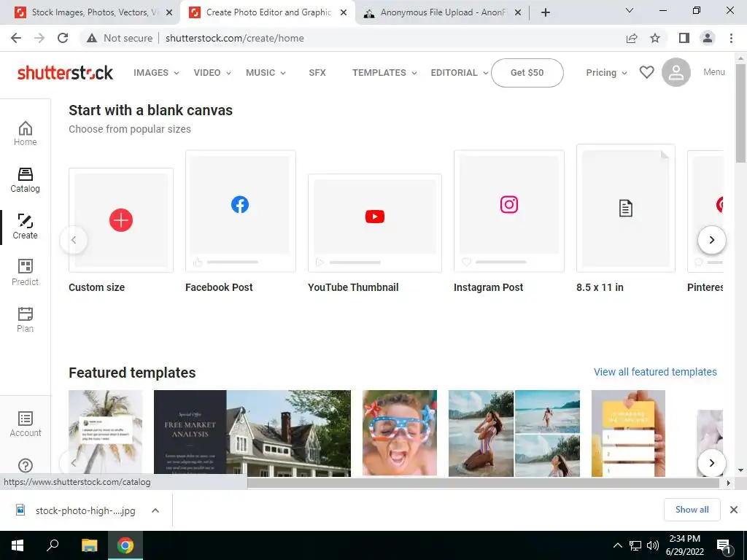
Task: Bookmark this page with star icon
Action: pos(655,38)
